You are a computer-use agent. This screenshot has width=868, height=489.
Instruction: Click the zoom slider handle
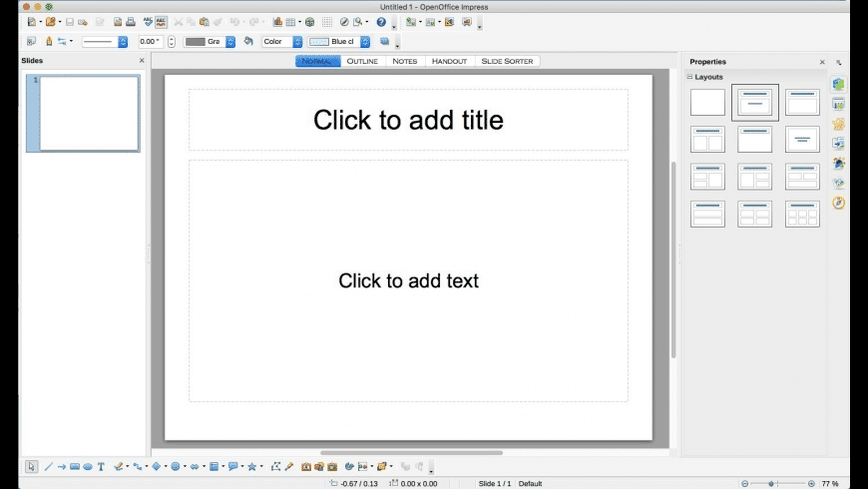771,483
